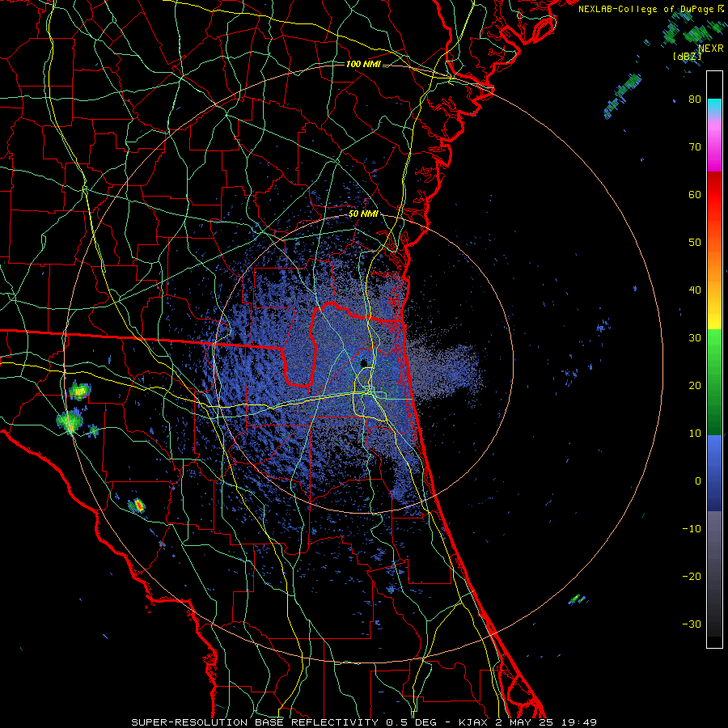
Task: Click the -30 value on the dBZ scale
Action: 692,624
